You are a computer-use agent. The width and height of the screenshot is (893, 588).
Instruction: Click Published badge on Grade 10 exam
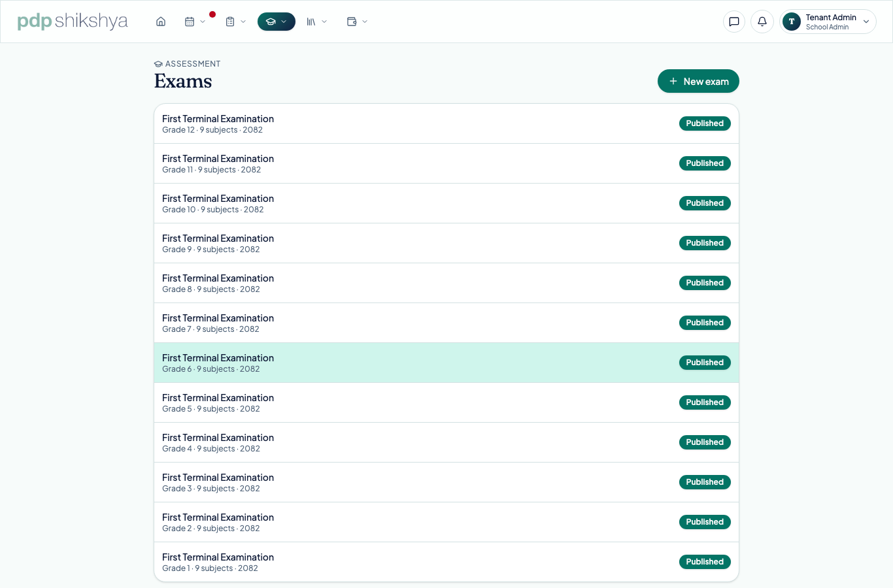click(x=705, y=203)
